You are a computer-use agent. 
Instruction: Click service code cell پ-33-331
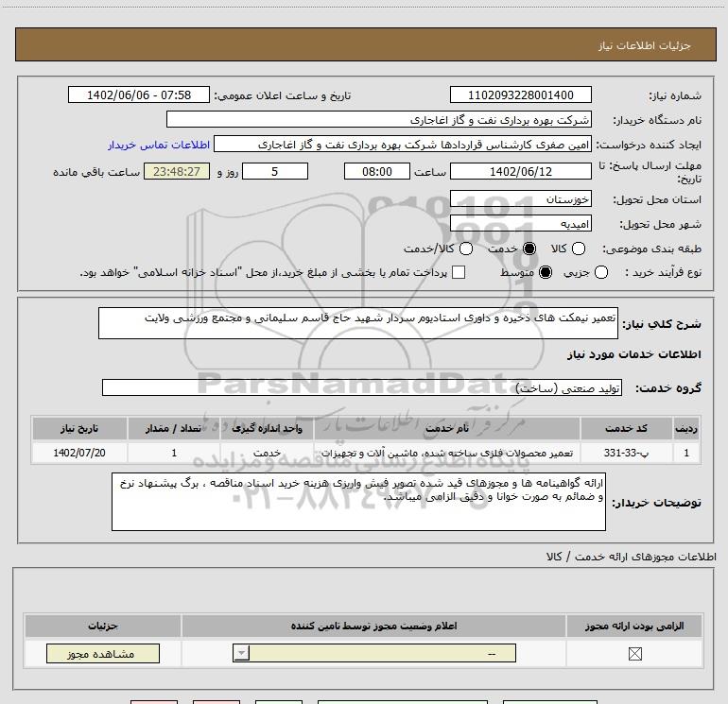[626, 453]
